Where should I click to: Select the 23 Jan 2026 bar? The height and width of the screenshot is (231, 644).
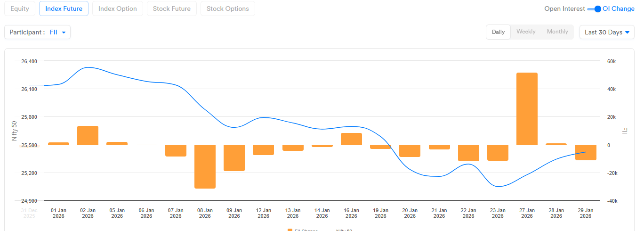point(498,153)
